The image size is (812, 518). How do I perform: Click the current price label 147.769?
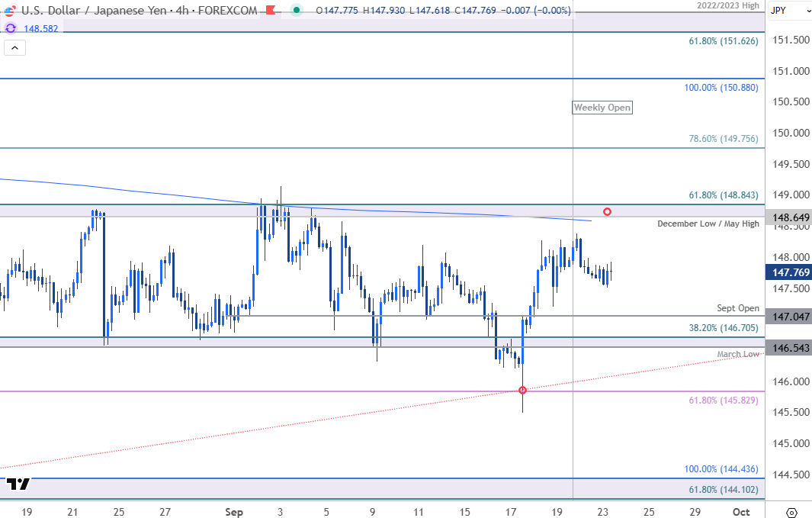[790, 272]
